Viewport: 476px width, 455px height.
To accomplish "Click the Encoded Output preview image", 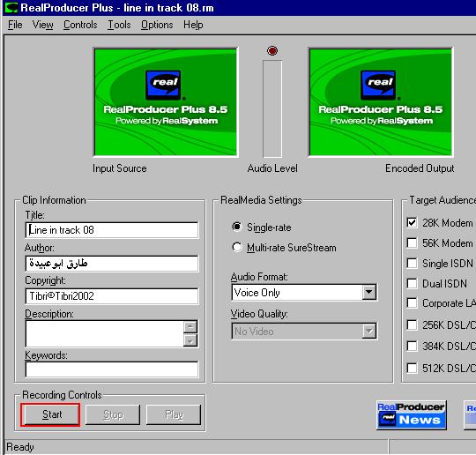I will click(381, 102).
